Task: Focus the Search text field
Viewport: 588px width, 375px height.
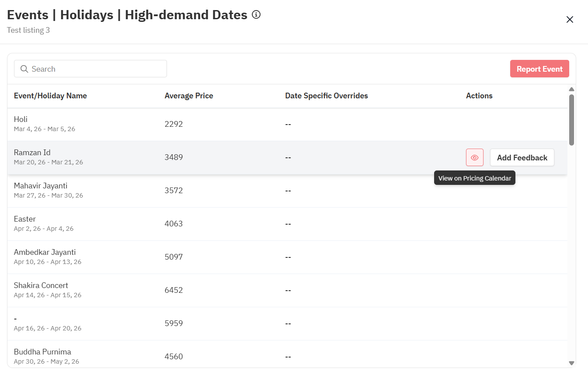Action: pyautogui.click(x=96, y=69)
